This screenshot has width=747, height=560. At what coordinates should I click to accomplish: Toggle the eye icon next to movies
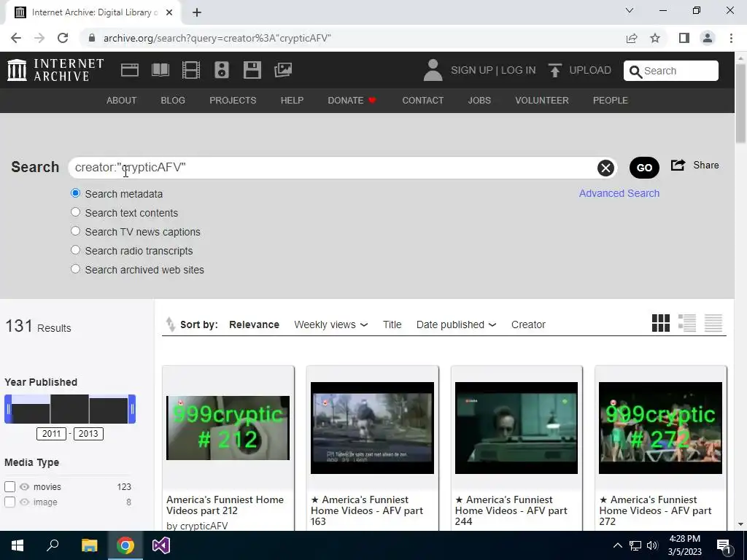pyautogui.click(x=25, y=486)
